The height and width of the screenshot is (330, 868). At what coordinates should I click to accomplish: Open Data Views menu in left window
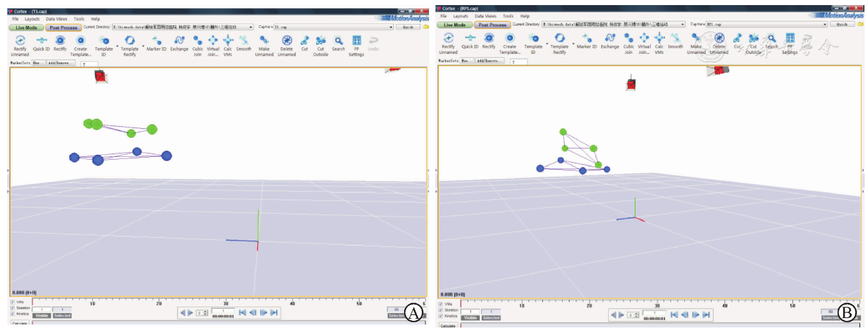(56, 19)
